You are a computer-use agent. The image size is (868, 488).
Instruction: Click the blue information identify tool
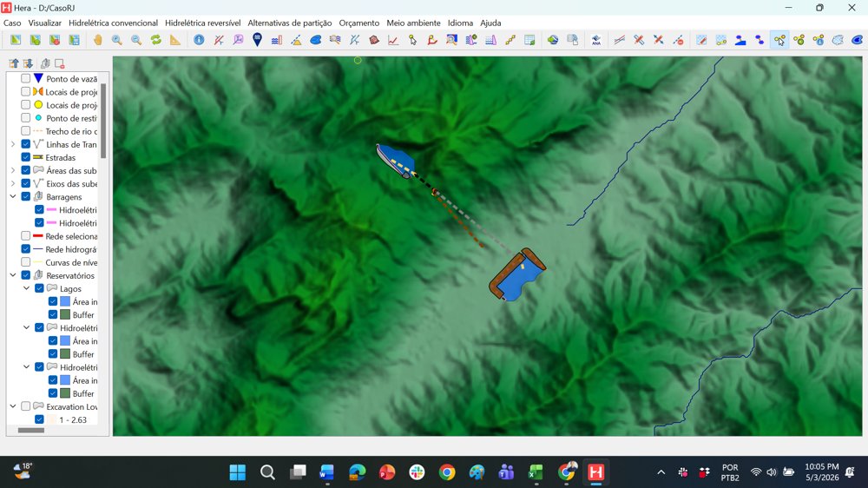click(x=200, y=40)
